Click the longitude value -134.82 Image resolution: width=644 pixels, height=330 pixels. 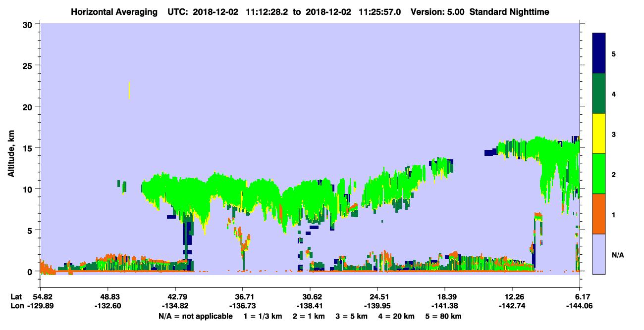point(175,306)
